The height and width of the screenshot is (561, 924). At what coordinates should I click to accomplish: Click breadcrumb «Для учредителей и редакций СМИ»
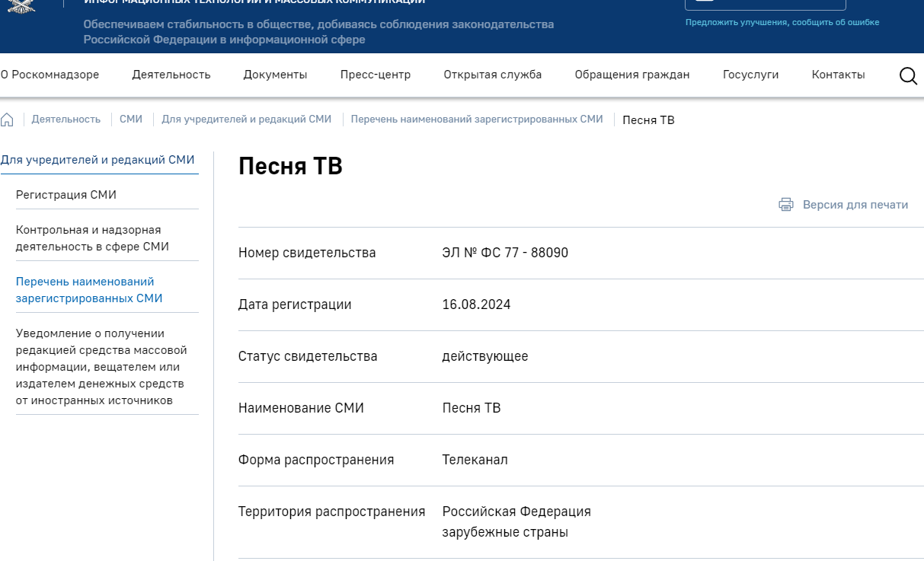click(x=247, y=120)
